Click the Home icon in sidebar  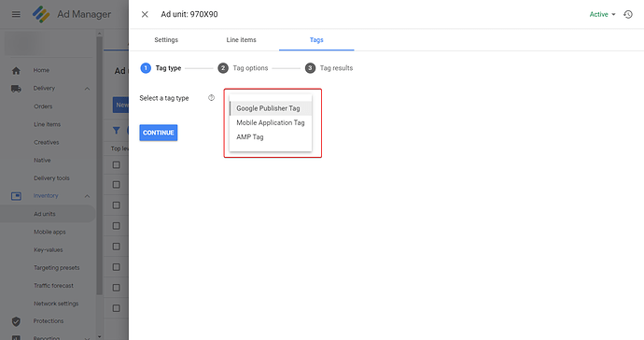coord(16,71)
